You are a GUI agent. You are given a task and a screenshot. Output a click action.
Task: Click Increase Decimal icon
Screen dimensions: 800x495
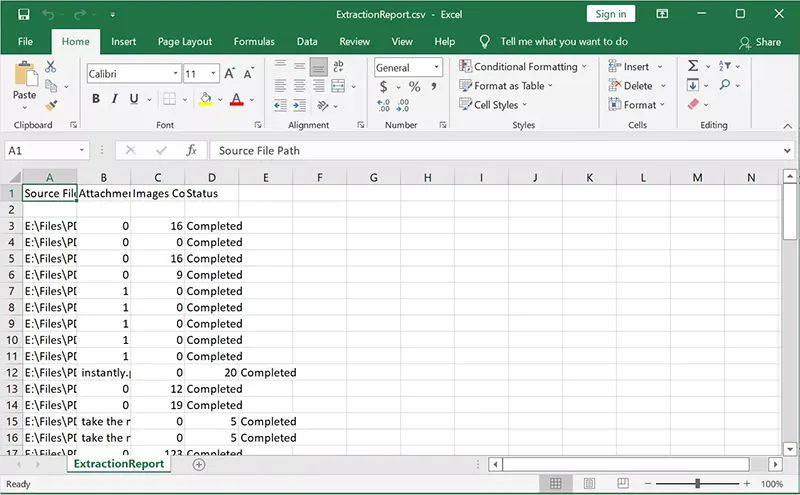click(384, 106)
